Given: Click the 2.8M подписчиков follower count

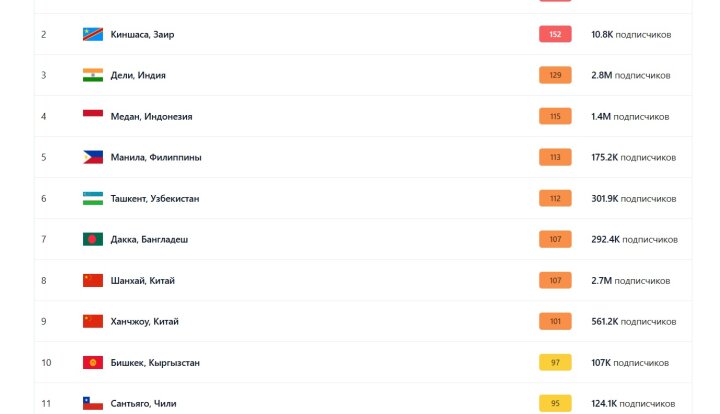Looking at the screenshot, I should click(630, 75).
